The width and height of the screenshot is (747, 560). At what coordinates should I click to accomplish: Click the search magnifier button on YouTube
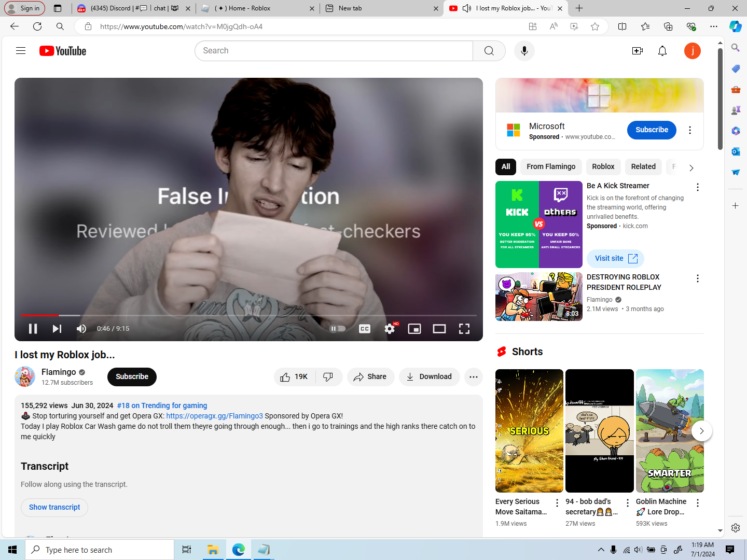[489, 51]
